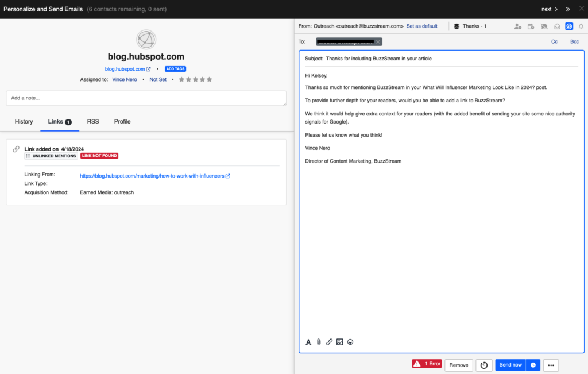Attach a file using the paperclip icon
The width and height of the screenshot is (588, 374).
[319, 342]
